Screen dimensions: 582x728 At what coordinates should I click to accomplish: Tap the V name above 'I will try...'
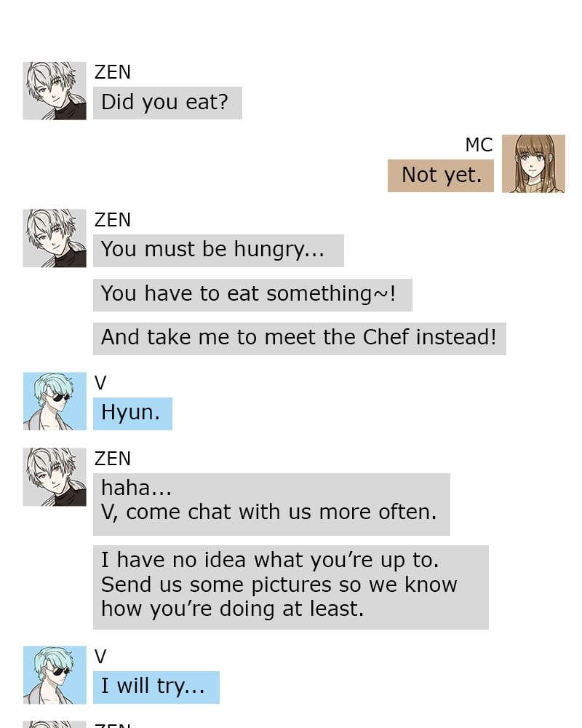tap(100, 657)
